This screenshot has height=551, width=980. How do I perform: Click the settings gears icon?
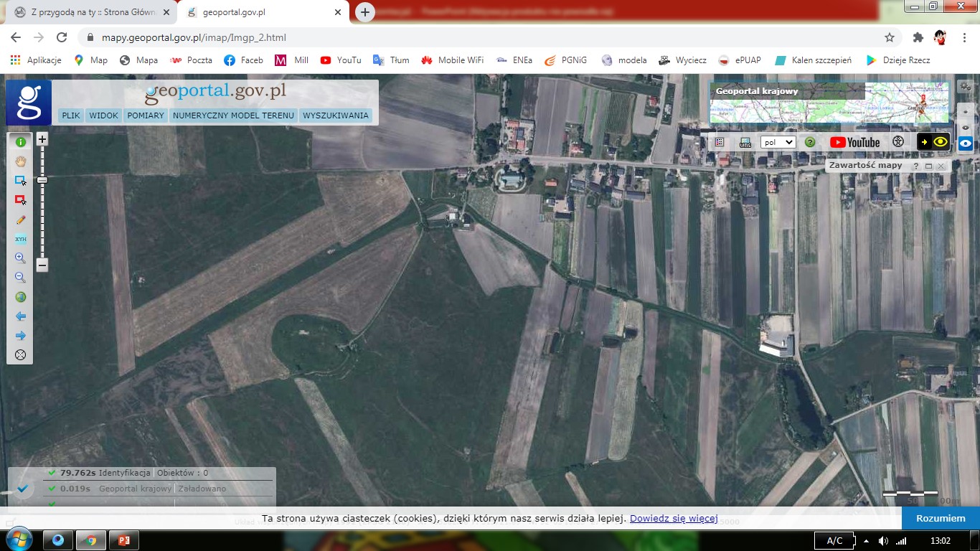coord(966,86)
